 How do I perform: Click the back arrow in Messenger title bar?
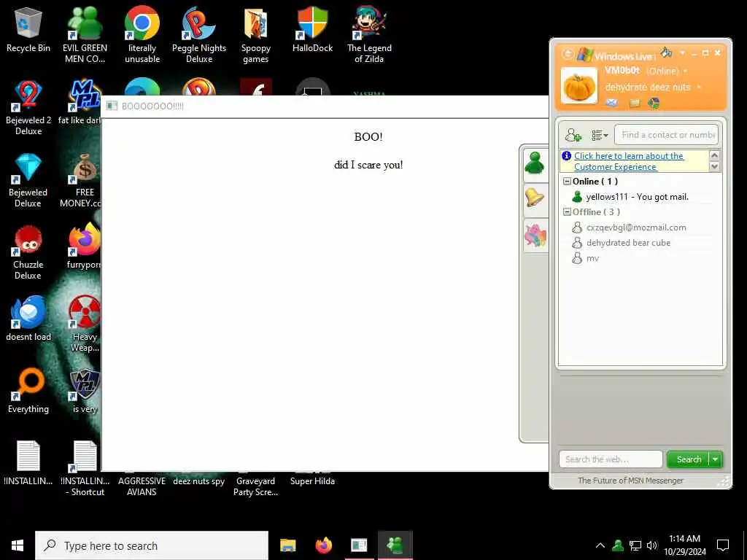(x=568, y=54)
